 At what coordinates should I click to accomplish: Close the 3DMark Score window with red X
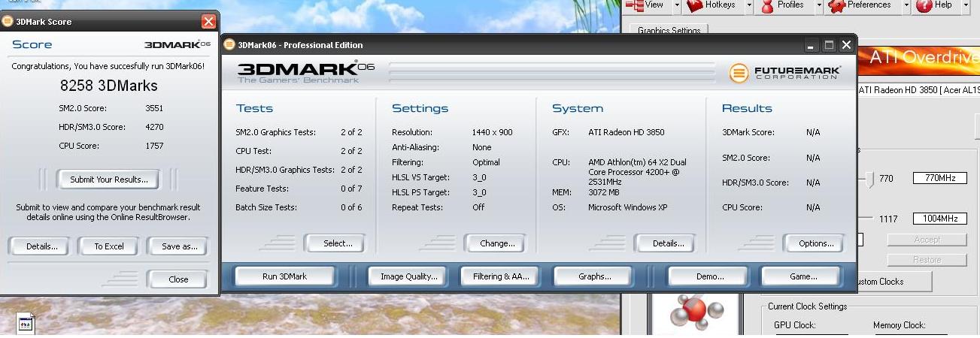click(x=209, y=22)
